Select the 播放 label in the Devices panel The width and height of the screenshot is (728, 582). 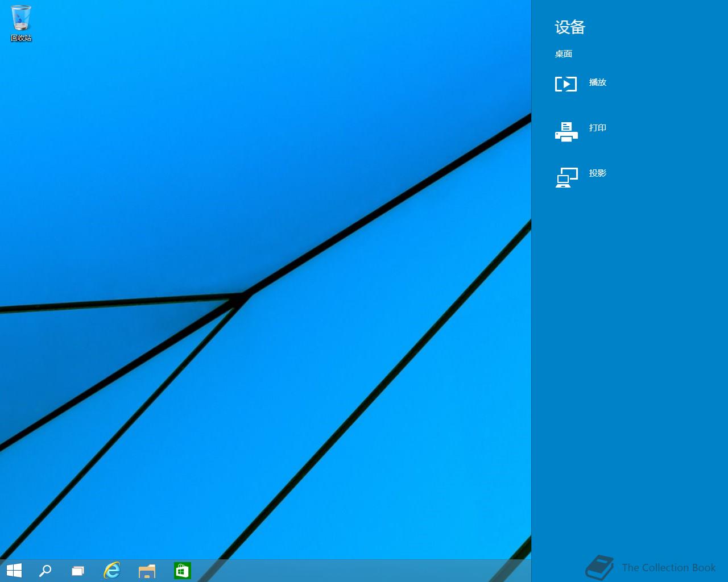pyautogui.click(x=598, y=82)
